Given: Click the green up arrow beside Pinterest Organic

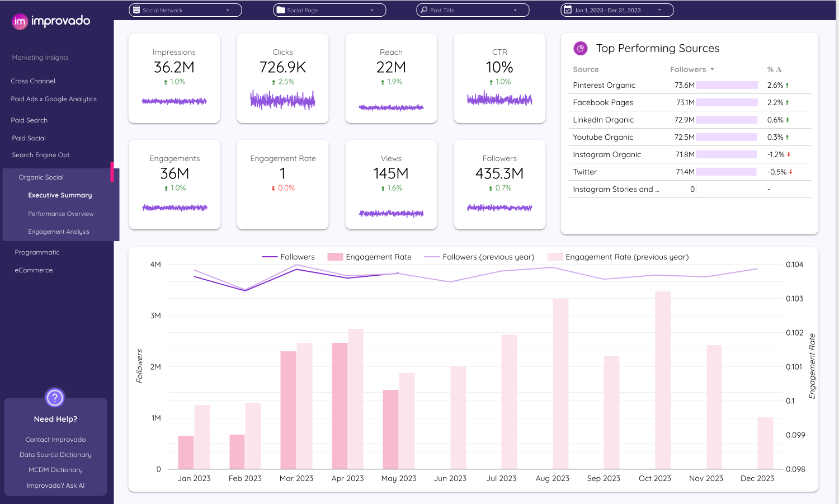Looking at the screenshot, I should (x=787, y=86).
